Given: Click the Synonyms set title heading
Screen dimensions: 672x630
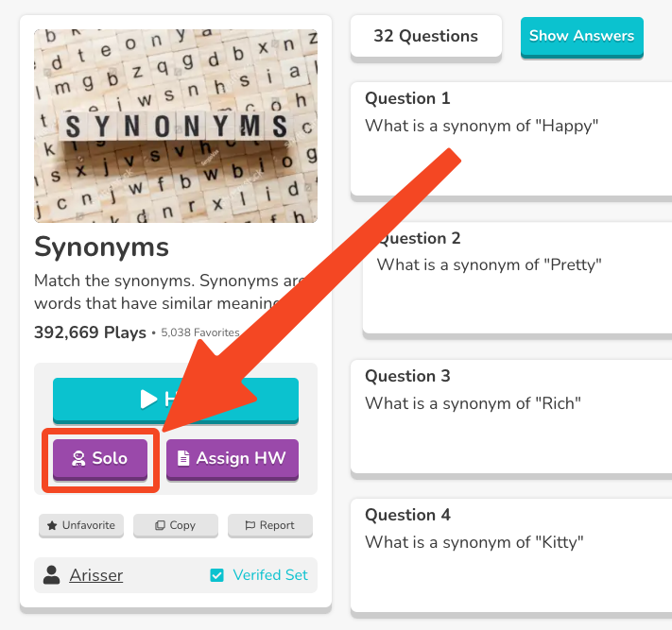Looking at the screenshot, I should 101,247.
